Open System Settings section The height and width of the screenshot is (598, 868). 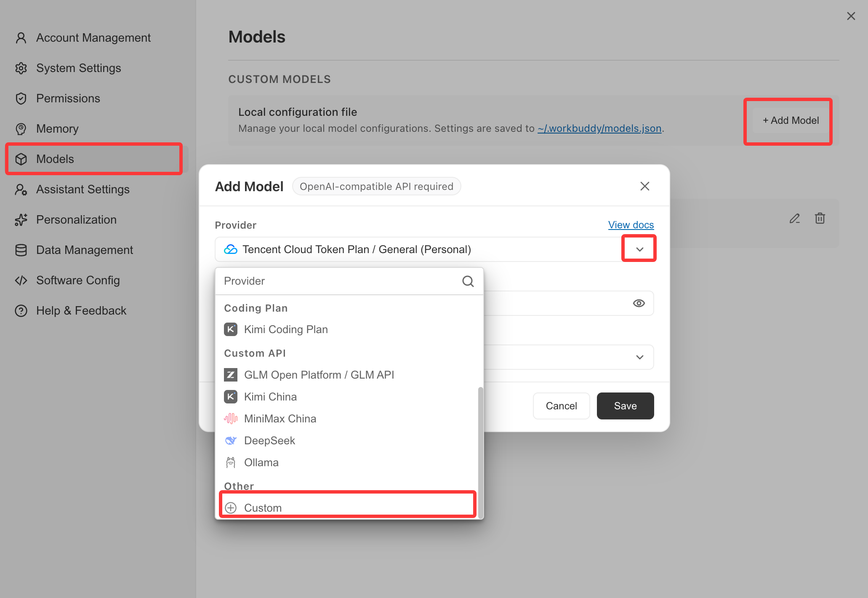point(93,68)
